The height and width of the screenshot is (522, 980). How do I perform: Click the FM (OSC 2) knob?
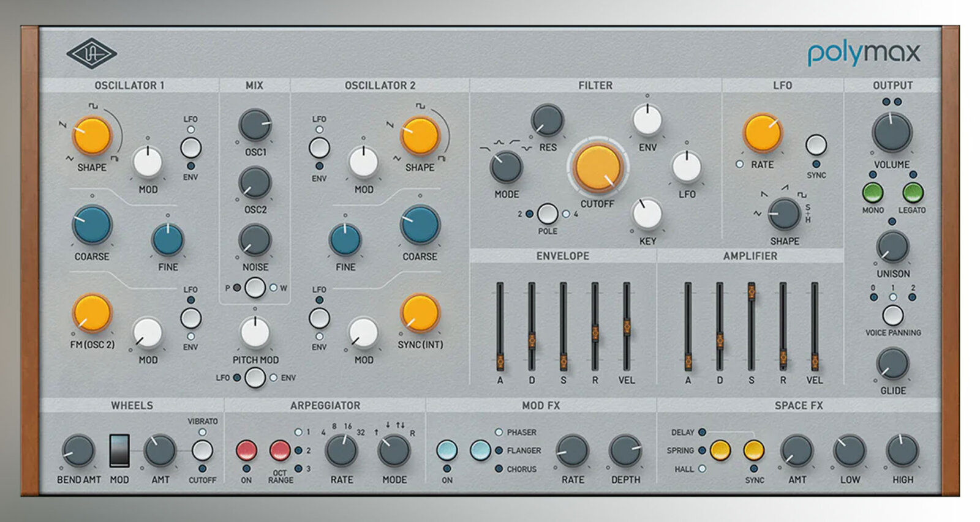pyautogui.click(x=92, y=313)
